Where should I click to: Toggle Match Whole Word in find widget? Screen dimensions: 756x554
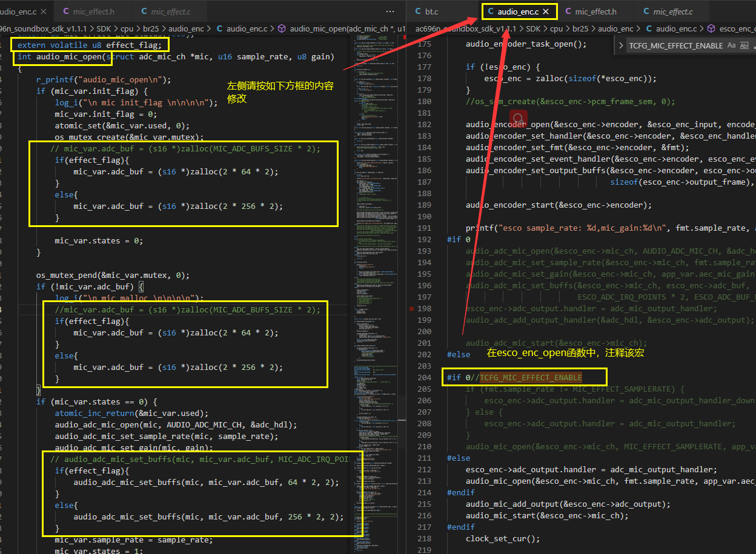point(744,45)
